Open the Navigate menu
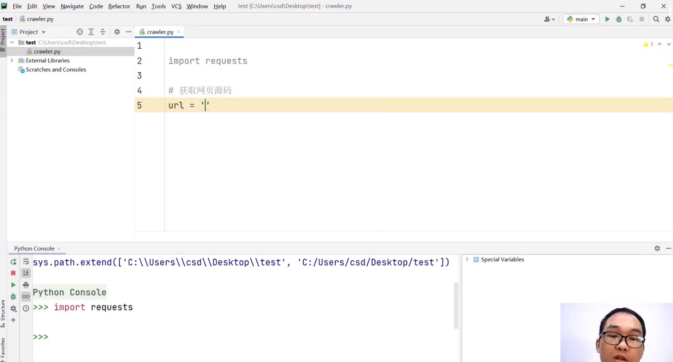The image size is (673, 362). [72, 6]
